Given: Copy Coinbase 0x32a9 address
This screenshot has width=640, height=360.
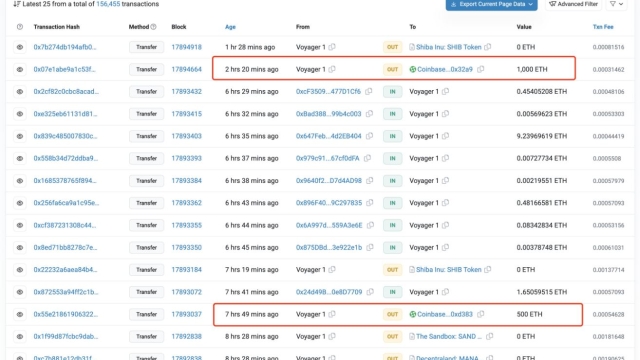Looking at the screenshot, I should pyautogui.click(x=481, y=69).
